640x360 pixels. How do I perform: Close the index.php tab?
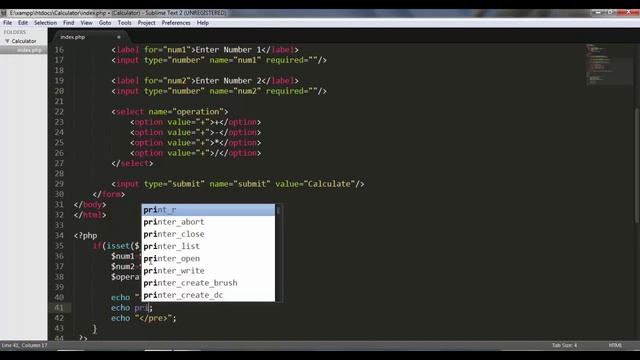119,37
